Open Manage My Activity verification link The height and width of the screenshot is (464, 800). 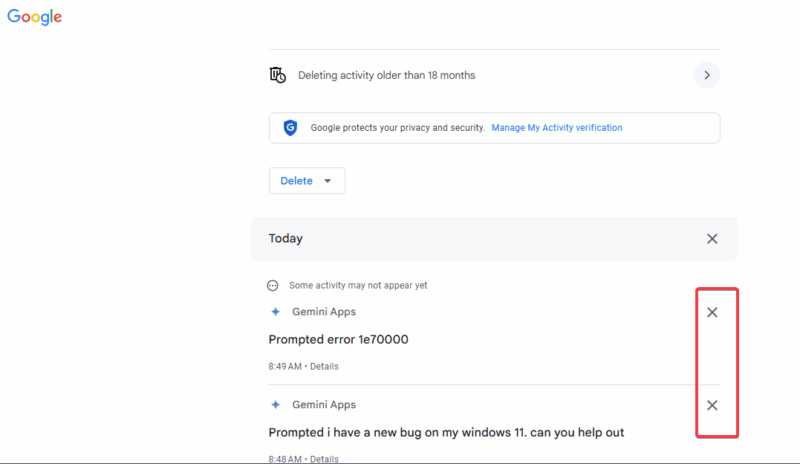(557, 128)
